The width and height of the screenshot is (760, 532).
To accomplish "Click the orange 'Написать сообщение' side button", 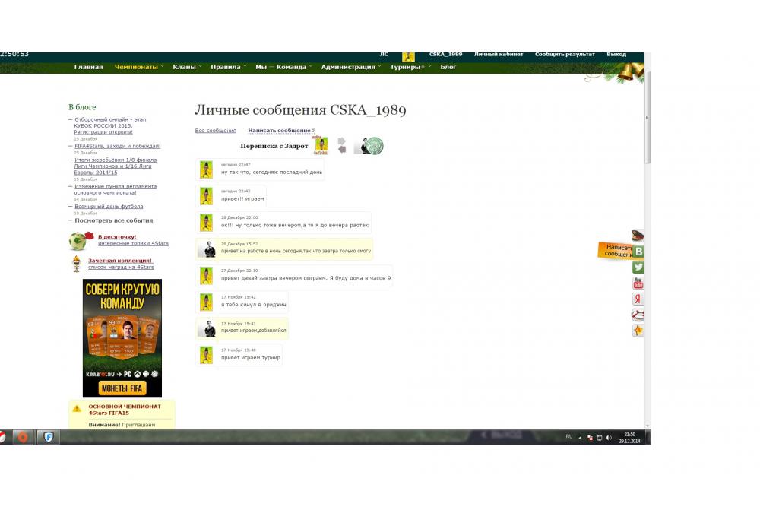I will point(616,251).
